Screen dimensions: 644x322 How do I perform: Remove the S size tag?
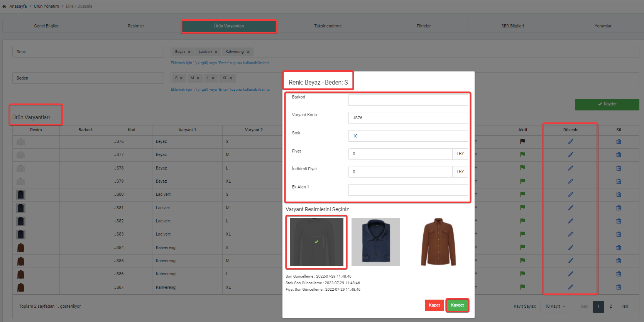point(181,78)
